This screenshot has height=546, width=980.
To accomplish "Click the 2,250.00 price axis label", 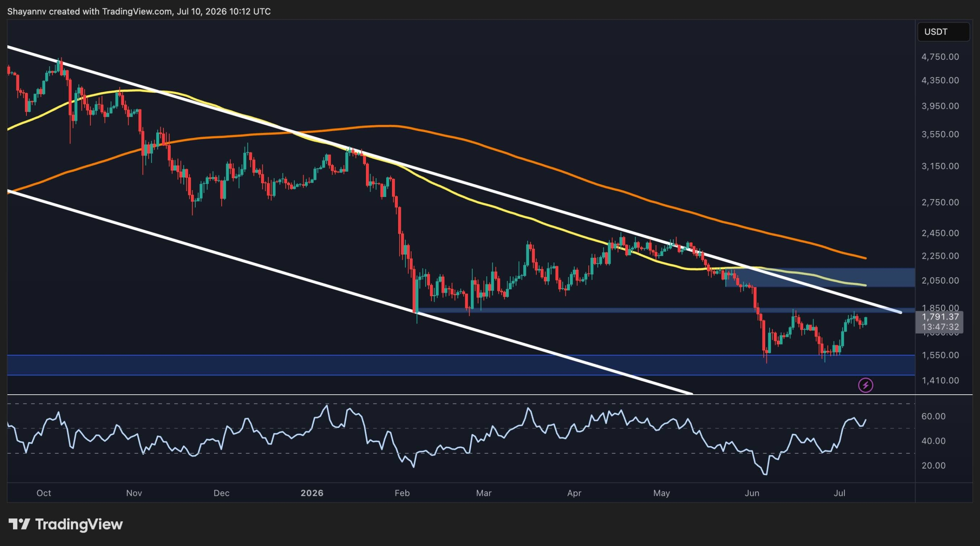I will coord(940,256).
